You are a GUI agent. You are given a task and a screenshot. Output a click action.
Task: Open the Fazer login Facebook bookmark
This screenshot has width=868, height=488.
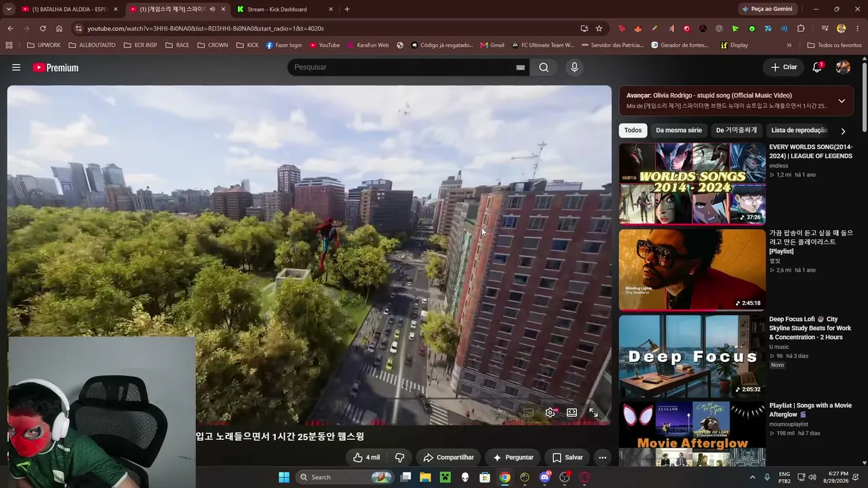click(x=283, y=45)
